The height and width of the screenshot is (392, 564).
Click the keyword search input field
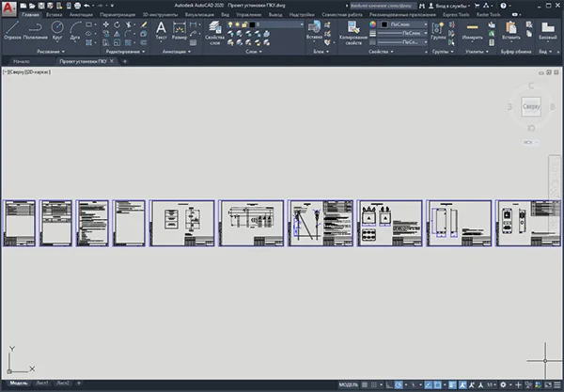[x=383, y=6]
